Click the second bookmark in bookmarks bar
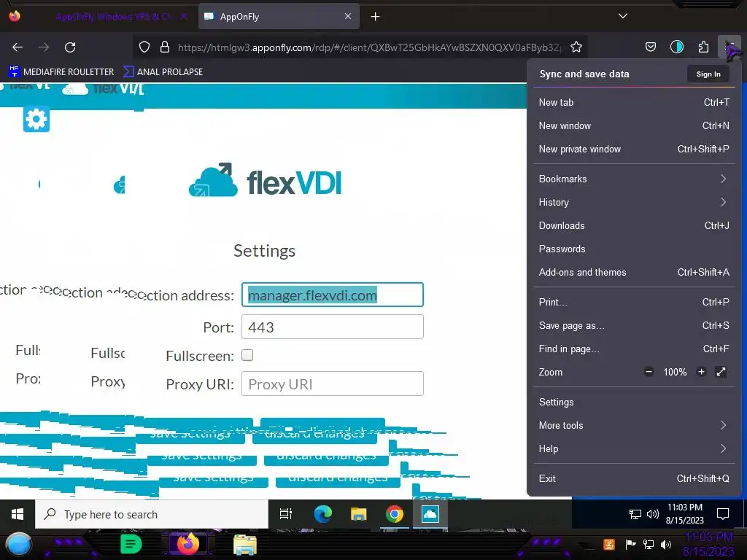The width and height of the screenshot is (747, 560). [163, 72]
